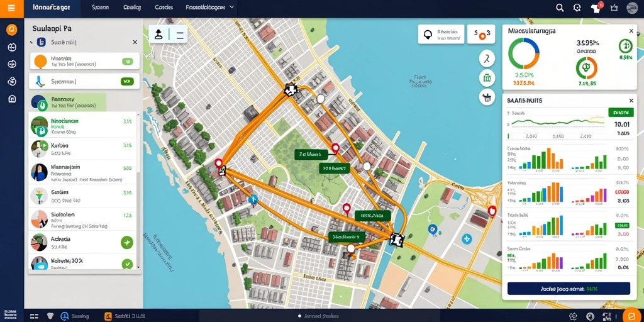The image size is (644, 322).
Task: Click the green checkmark circle on the last list item
Action: click(127, 264)
